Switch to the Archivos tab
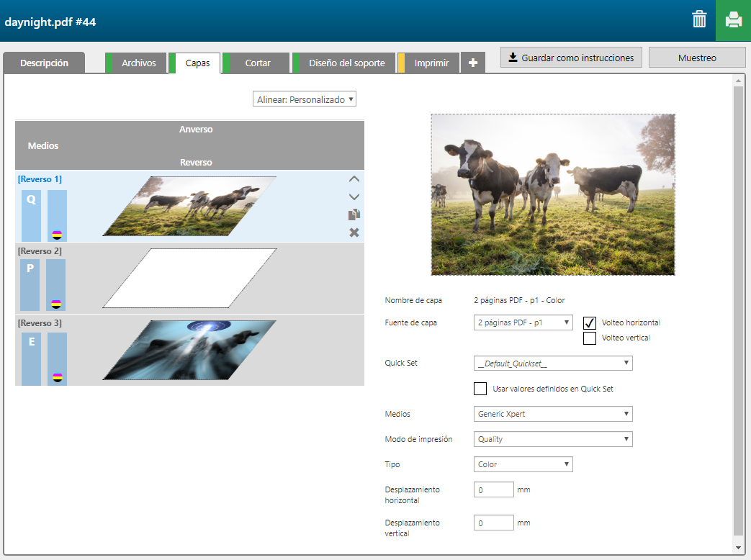 click(138, 63)
